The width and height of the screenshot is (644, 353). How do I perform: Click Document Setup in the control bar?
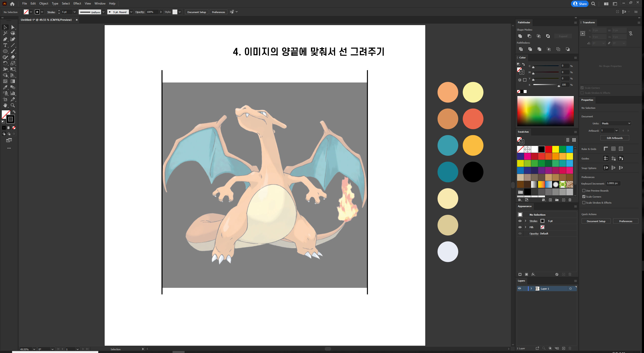point(197,12)
